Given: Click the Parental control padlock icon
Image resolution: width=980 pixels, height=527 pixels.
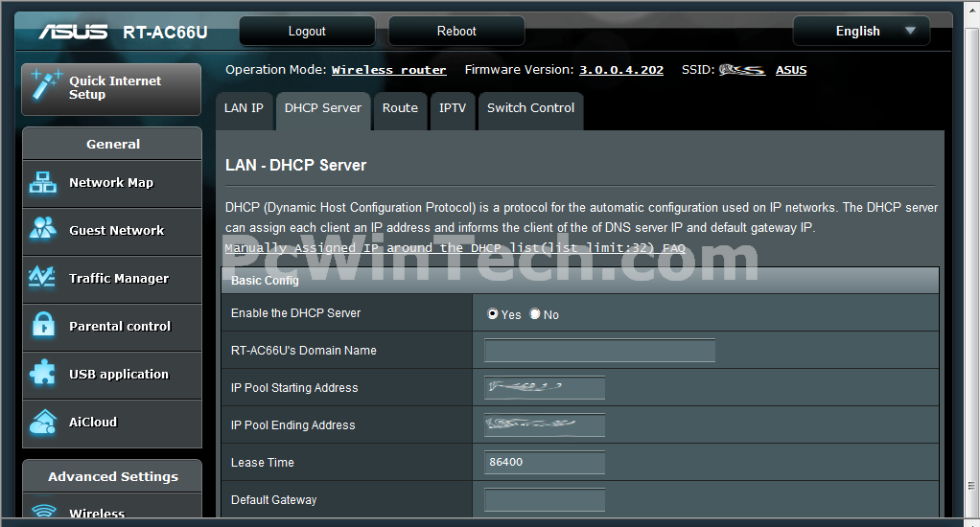Looking at the screenshot, I should [x=43, y=324].
